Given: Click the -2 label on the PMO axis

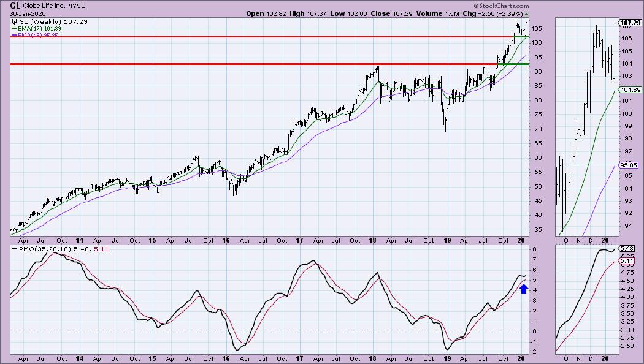Looking at the screenshot, I should (534, 352).
